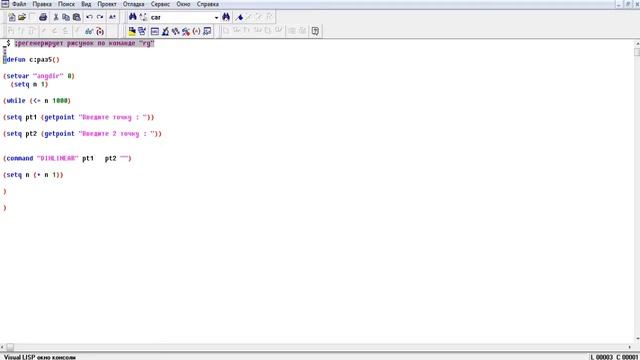640x360 pixels.
Task: Open Help with the question mark icon
Action: tap(315, 31)
